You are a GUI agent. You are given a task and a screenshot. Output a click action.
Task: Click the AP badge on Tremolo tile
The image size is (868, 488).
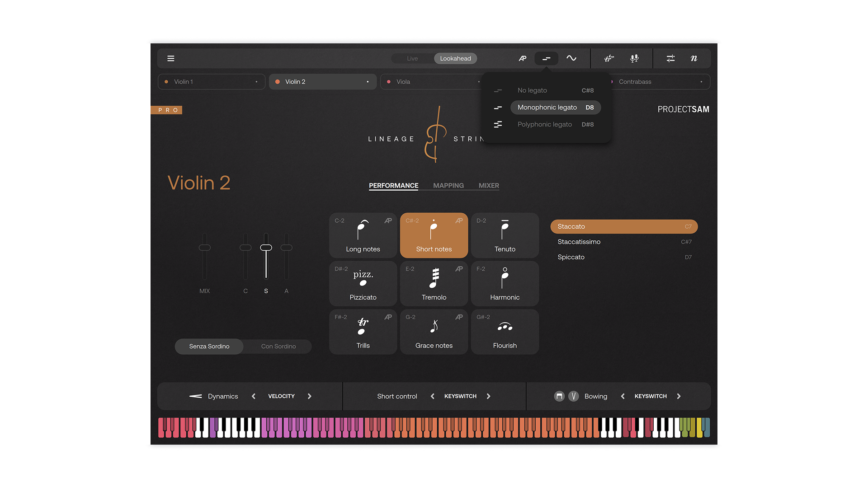coord(459,269)
